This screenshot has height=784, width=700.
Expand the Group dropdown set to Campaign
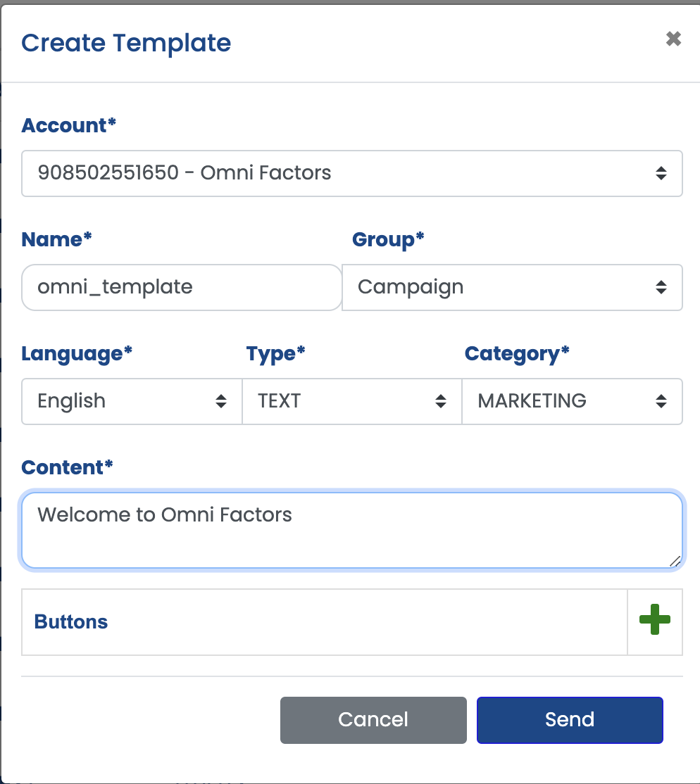pyautogui.click(x=513, y=288)
